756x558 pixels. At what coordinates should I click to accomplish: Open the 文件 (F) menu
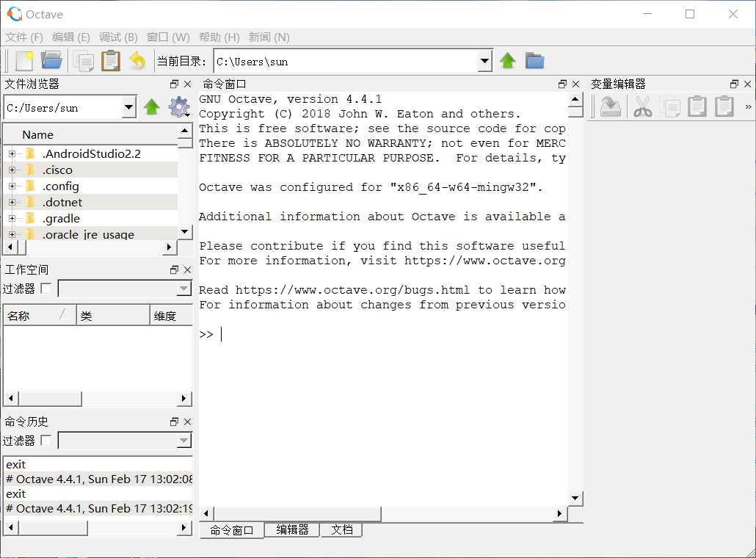24,37
